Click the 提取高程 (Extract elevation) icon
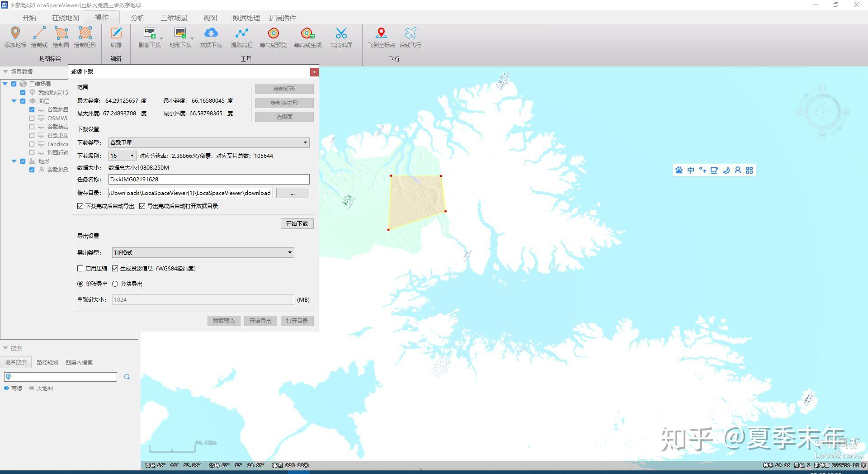This screenshot has width=868, height=474. (x=242, y=33)
